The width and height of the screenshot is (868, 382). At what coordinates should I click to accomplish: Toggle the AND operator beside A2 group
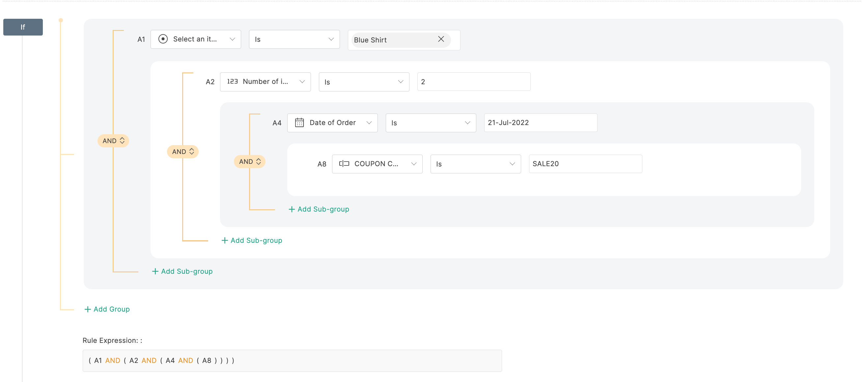pyautogui.click(x=182, y=151)
